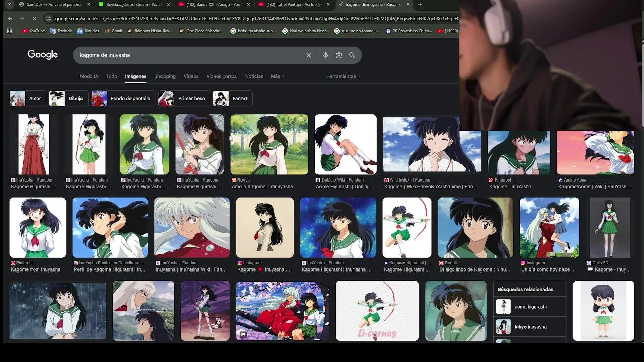Select related search aome higurashi

point(529,307)
